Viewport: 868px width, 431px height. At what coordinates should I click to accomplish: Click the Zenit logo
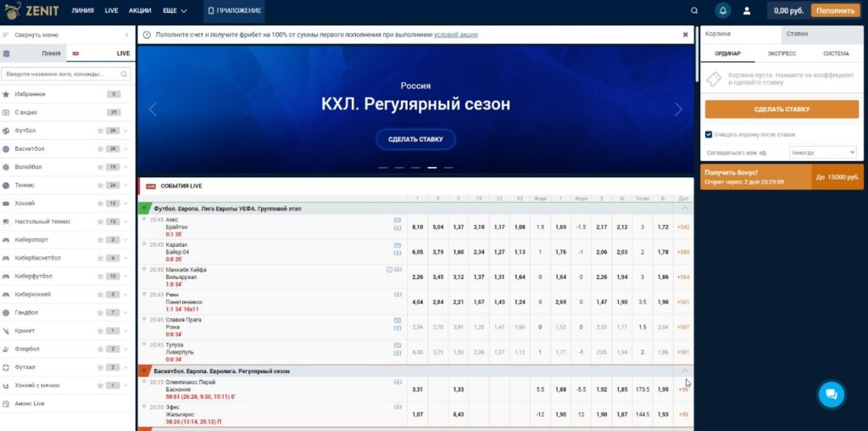(31, 10)
